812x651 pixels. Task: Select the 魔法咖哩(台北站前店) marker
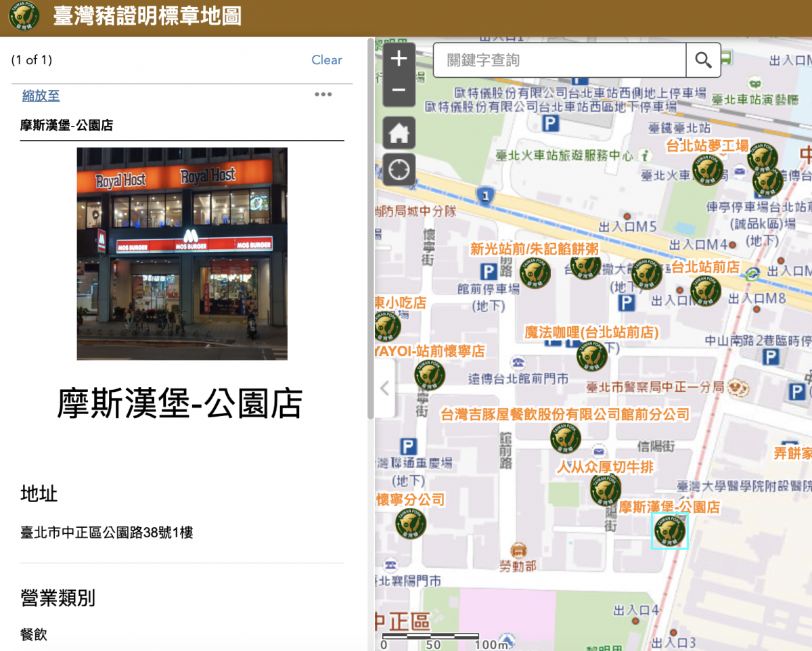click(592, 356)
